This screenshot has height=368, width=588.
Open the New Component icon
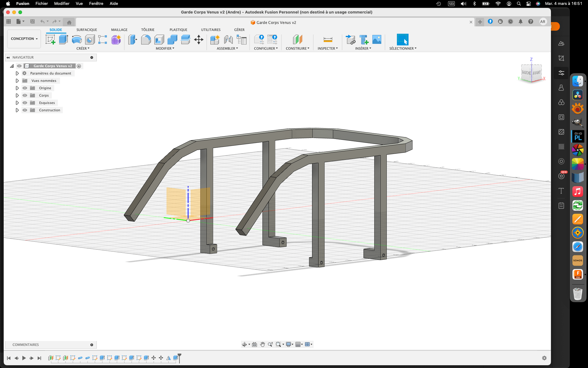click(215, 40)
